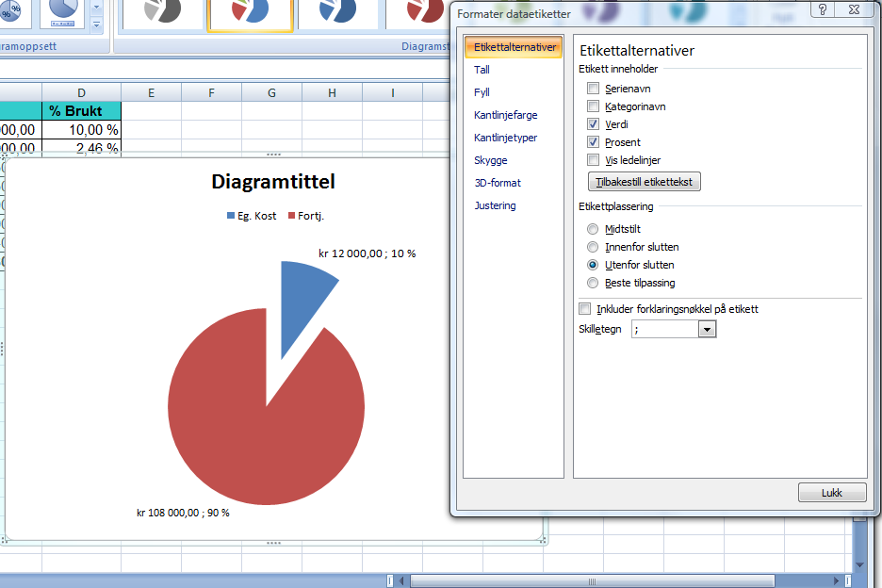Select the data label kr 108 000,00 ; 90 %
Screen dimensions: 882x588
point(183,514)
